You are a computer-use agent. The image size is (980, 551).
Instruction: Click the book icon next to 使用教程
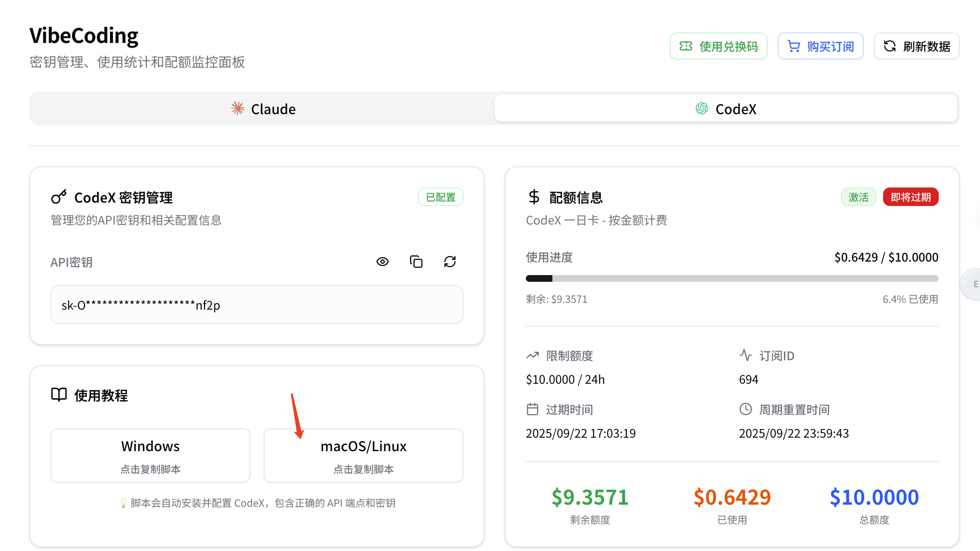coord(59,395)
